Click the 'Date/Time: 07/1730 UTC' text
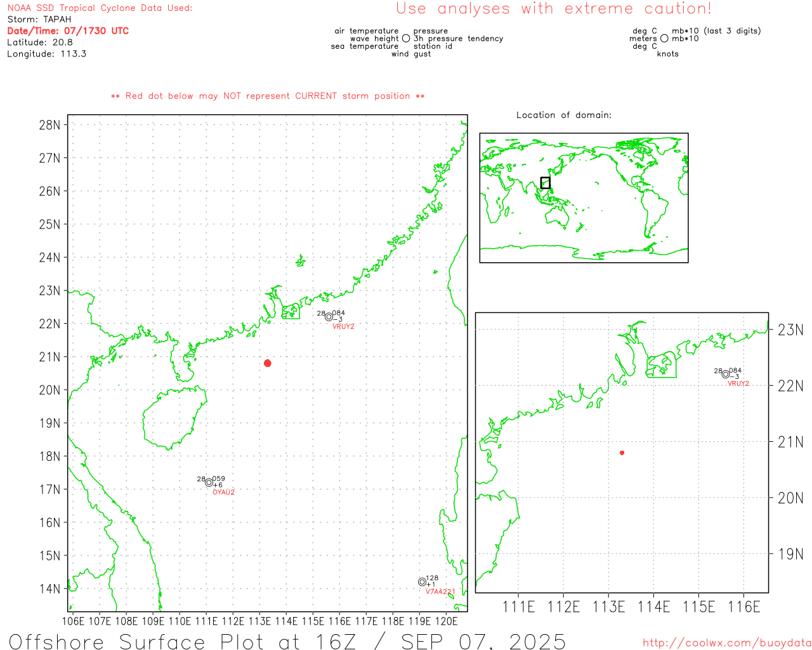The height and width of the screenshot is (650, 812). click(x=68, y=31)
